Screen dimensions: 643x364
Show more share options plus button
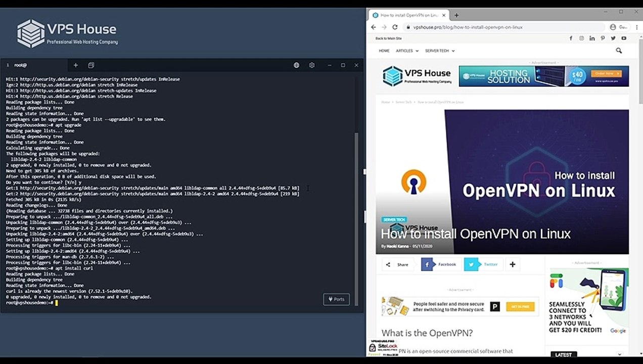[x=513, y=264]
